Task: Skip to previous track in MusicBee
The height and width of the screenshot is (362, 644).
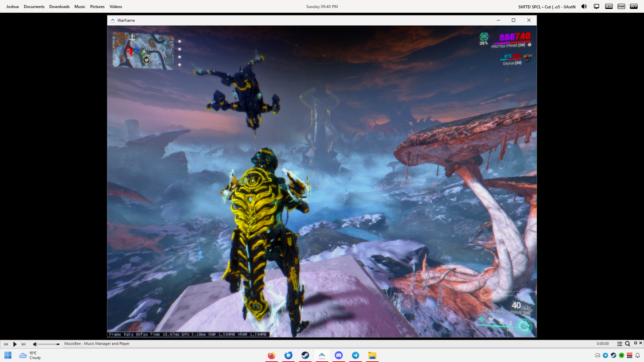Action: point(6,344)
